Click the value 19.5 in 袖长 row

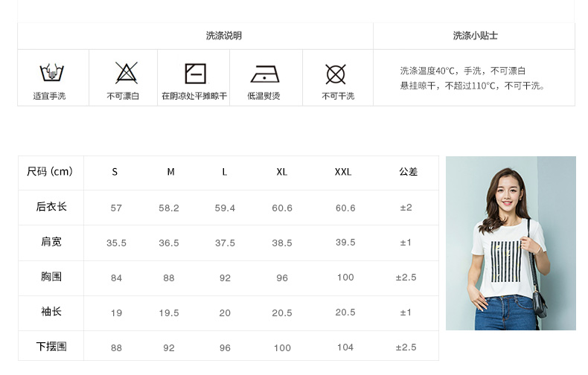coord(169,313)
